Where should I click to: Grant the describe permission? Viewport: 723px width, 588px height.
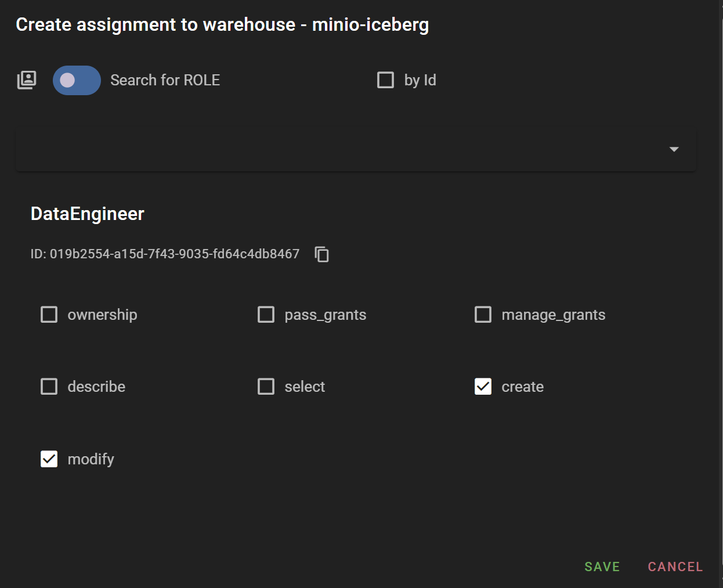tap(49, 387)
